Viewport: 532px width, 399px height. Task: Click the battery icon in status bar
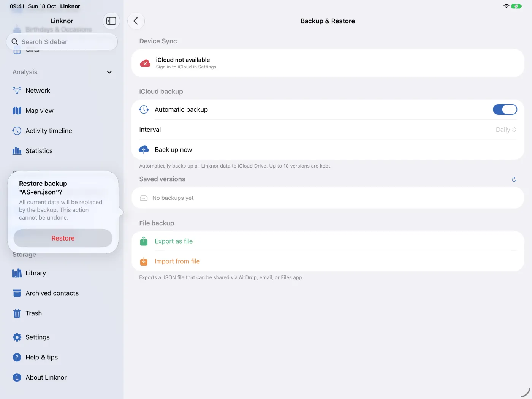516,6
